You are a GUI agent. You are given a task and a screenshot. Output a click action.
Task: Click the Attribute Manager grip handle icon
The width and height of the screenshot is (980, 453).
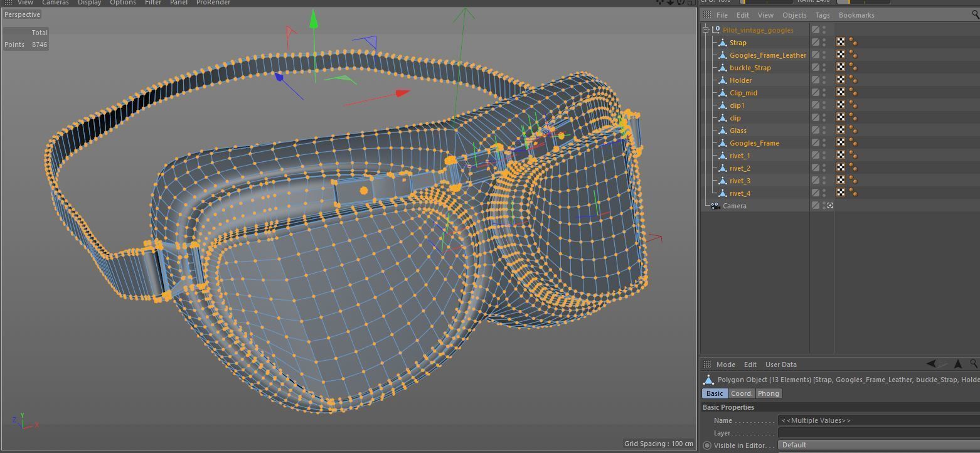click(707, 365)
